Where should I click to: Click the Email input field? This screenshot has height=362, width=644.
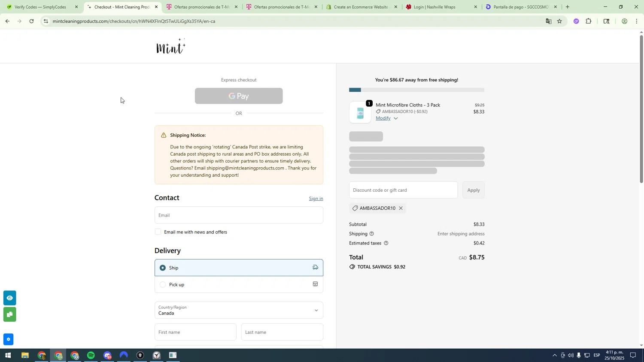pyautogui.click(x=239, y=215)
